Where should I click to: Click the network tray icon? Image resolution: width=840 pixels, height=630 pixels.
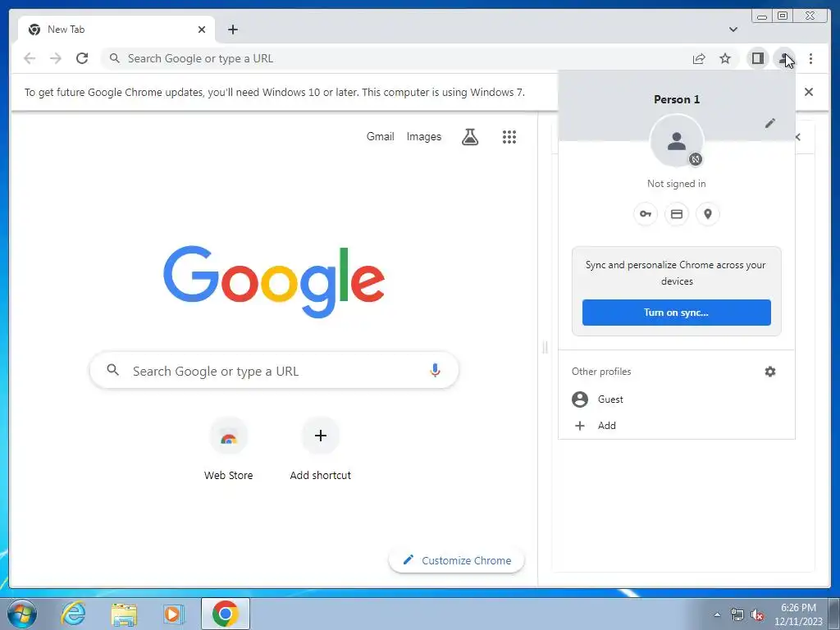(737, 615)
